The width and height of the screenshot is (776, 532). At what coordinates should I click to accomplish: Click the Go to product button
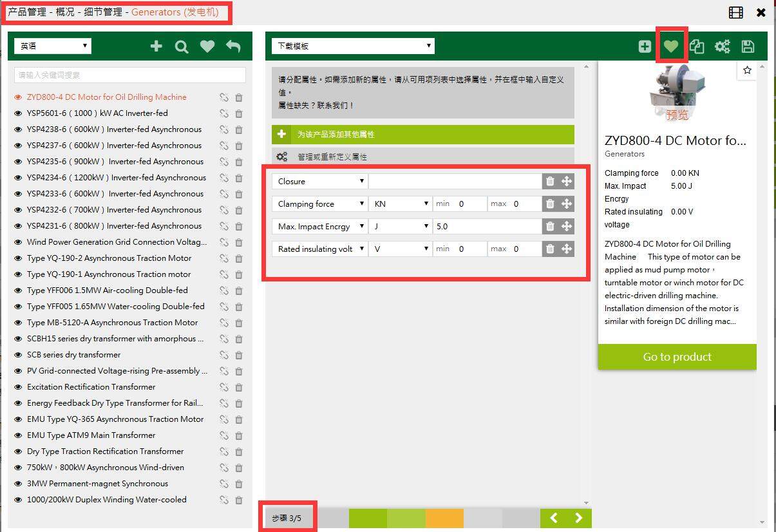pos(677,357)
